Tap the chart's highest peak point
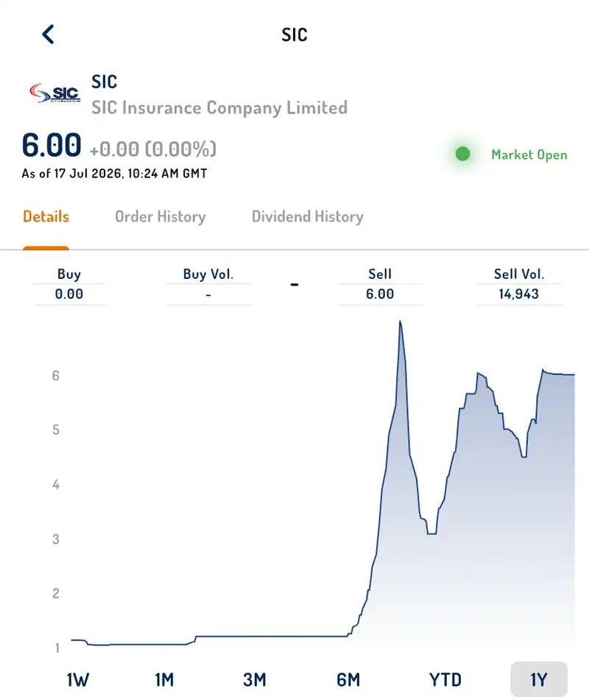 tap(400, 322)
